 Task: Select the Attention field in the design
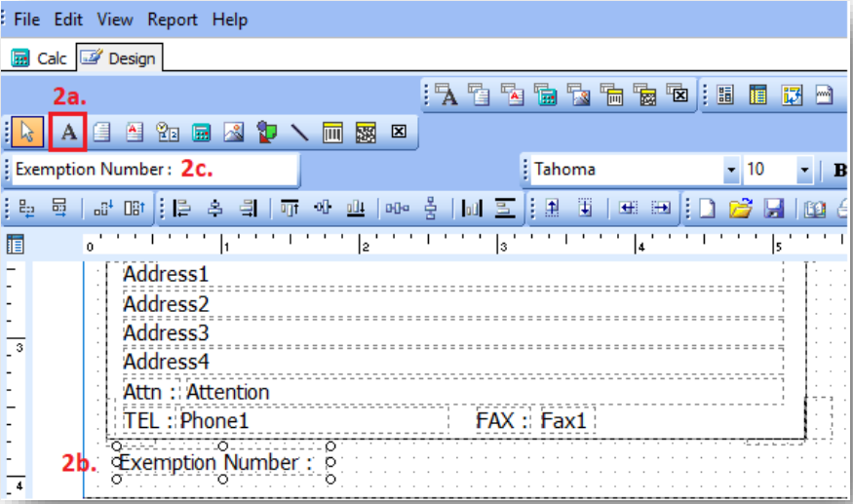pyautogui.click(x=228, y=392)
